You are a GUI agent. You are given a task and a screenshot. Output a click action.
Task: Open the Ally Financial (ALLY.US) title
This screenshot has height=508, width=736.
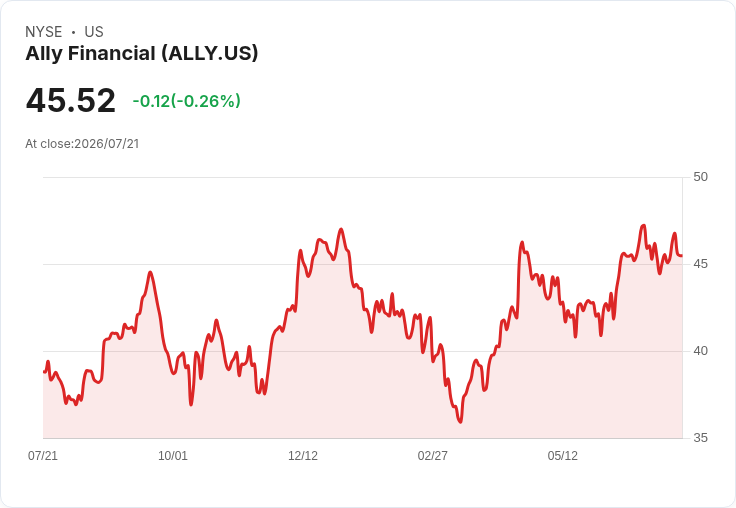pos(142,54)
